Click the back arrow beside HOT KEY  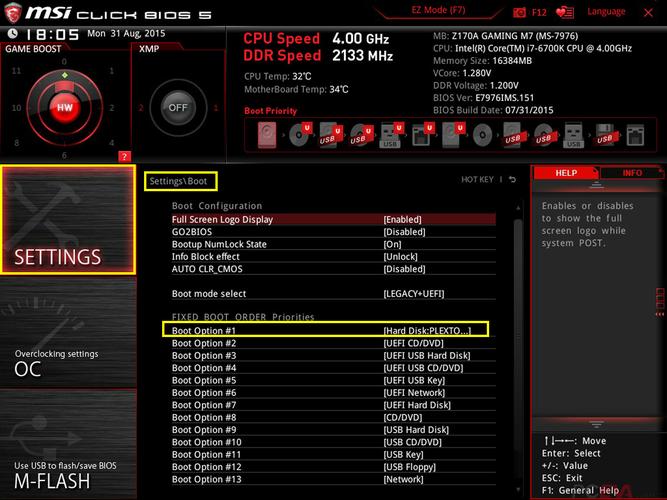click(x=513, y=180)
